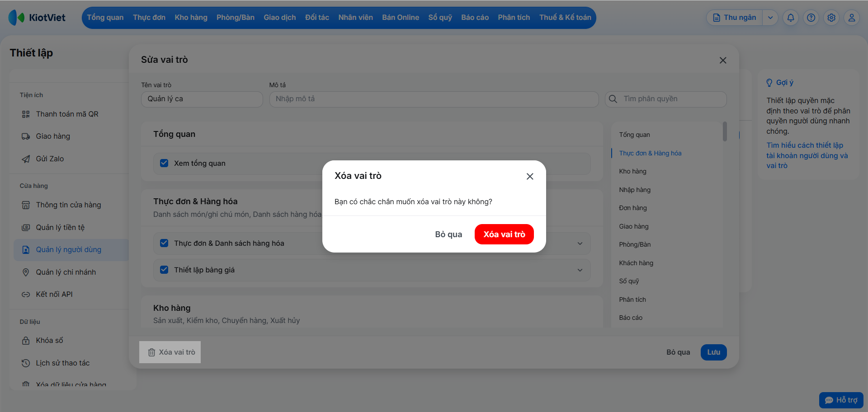
Task: Jump to Tổng quan in permissions list
Action: point(635,135)
